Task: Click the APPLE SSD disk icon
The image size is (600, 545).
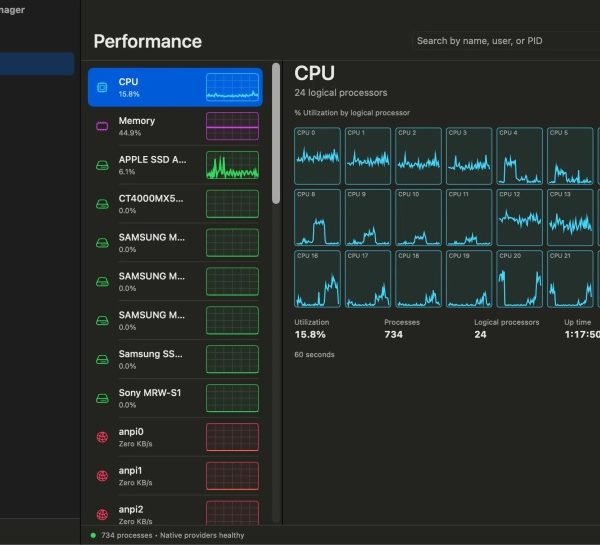Action: click(x=102, y=165)
